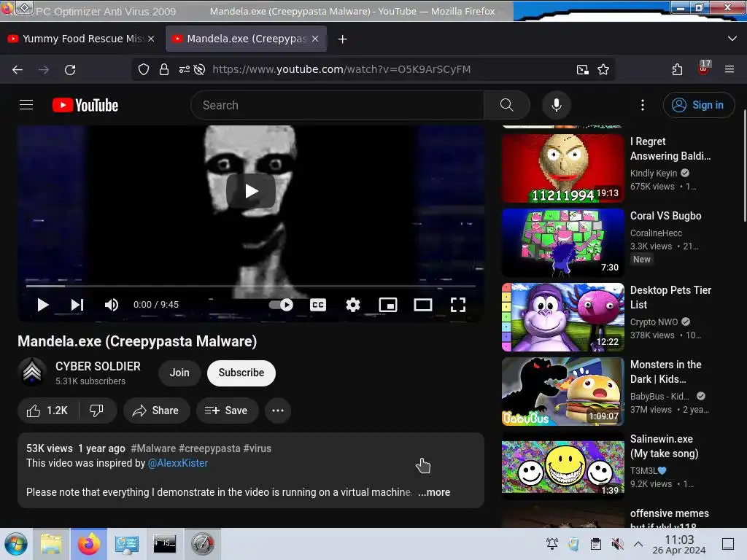
Task: Open the Coral VS Bugbo video thumbnail
Action: tap(562, 242)
